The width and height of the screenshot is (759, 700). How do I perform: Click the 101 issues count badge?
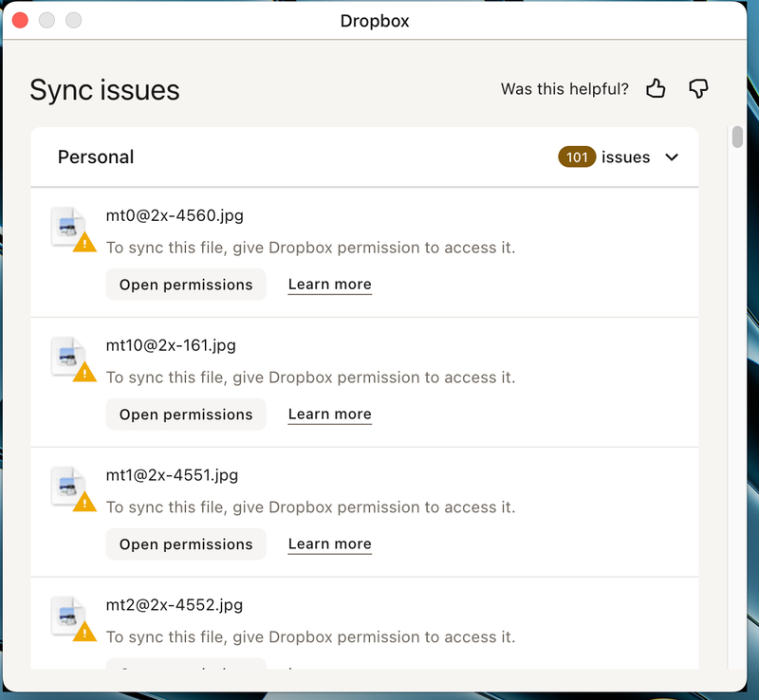pos(577,157)
